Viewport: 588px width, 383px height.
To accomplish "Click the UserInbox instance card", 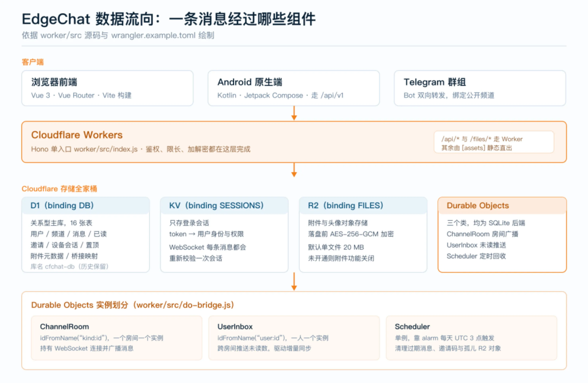I will (x=294, y=338).
